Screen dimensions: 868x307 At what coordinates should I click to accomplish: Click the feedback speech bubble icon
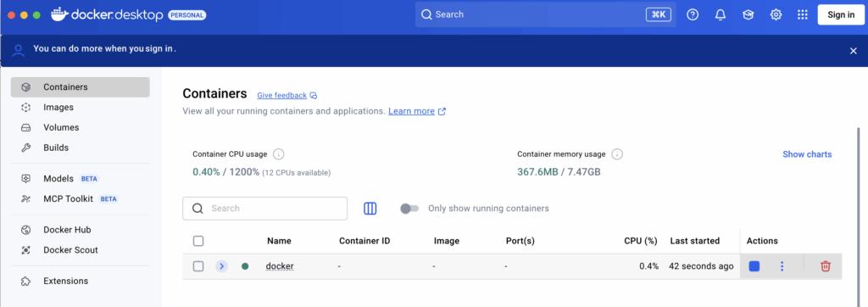pyautogui.click(x=314, y=95)
